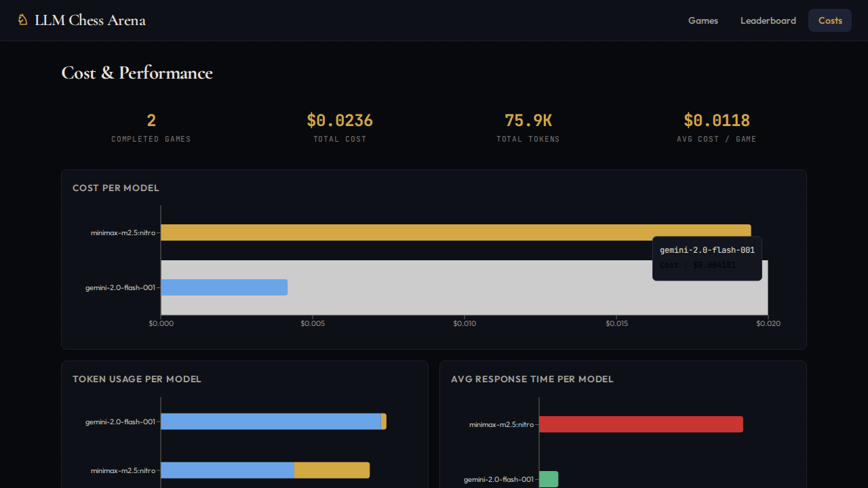Screen dimensions: 868x488
Task: Click the minimax-m2.5:nitro red response time bar
Action: tap(641, 424)
